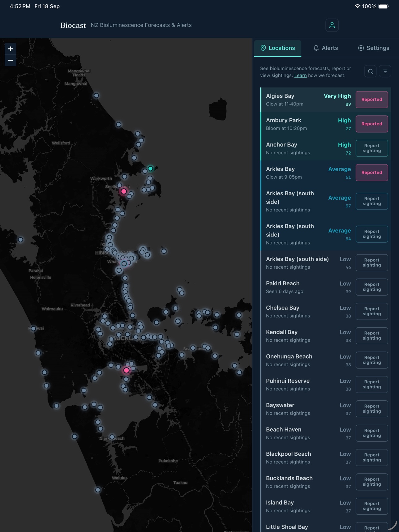399x532 pixels.
Task: Report a sighting at Kendall Bay
Action: click(x=372, y=336)
